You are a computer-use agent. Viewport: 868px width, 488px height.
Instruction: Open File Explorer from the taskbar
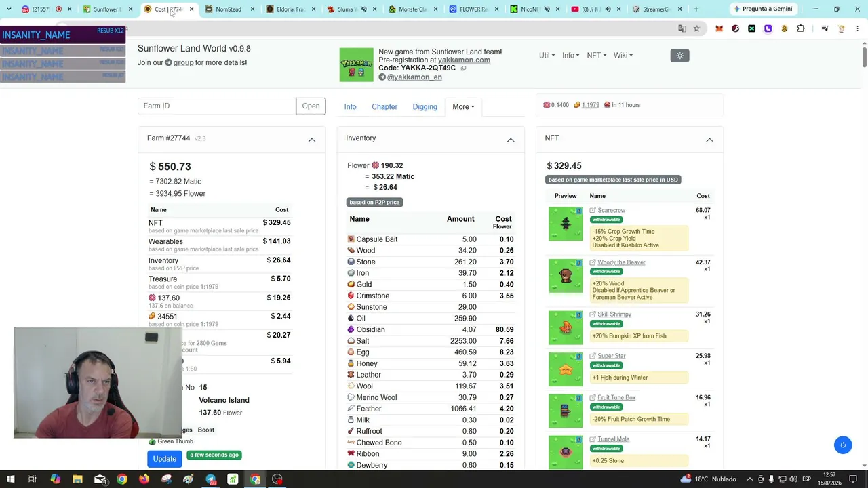pyautogui.click(x=77, y=479)
